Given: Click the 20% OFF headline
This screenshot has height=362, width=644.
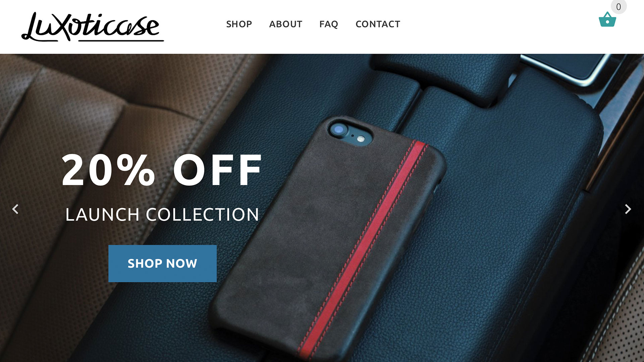Looking at the screenshot, I should click(162, 170).
